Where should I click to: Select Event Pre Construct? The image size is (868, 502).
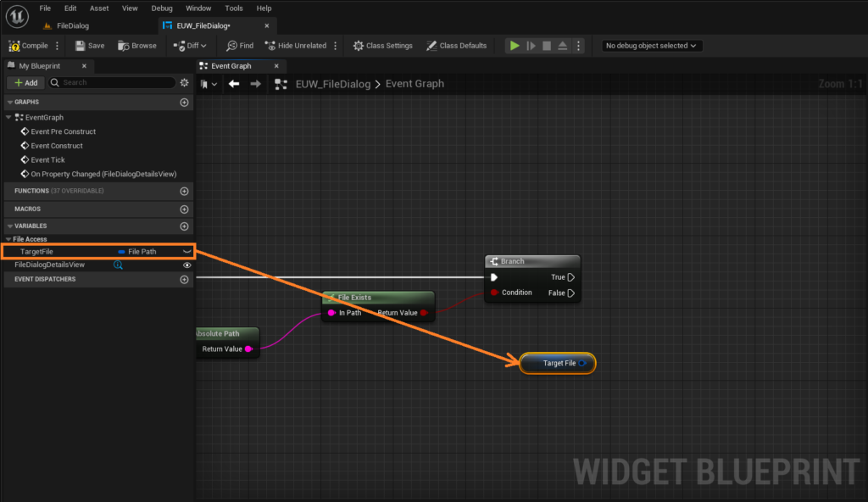[x=63, y=131]
